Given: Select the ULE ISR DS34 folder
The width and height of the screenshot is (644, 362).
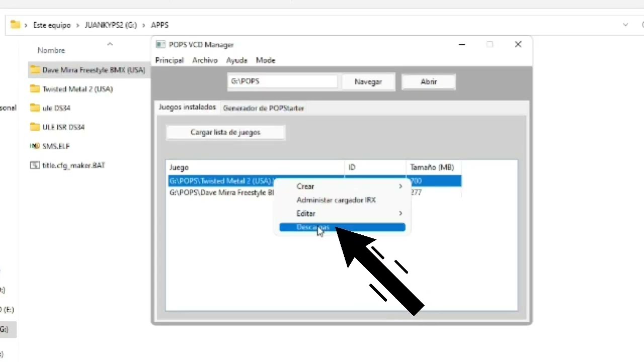Looking at the screenshot, I should (x=57, y=127).
